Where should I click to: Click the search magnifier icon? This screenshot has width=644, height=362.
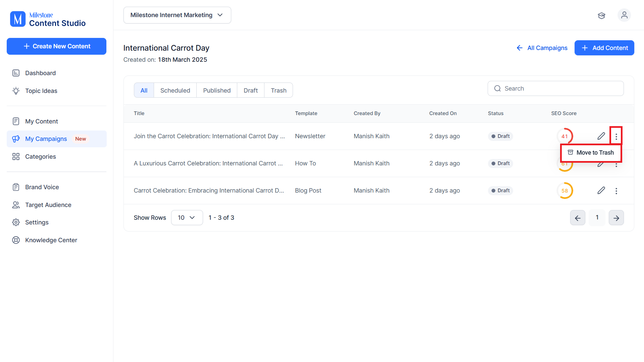pos(497,89)
